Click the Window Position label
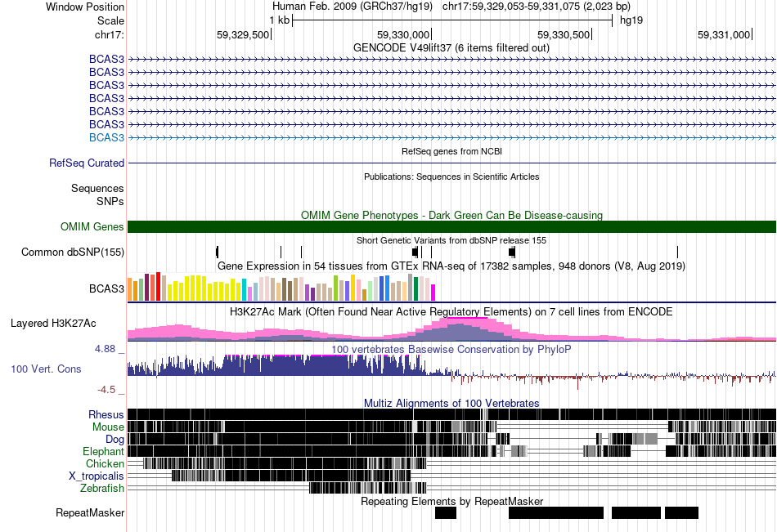Image resolution: width=777 pixels, height=532 pixels. [85, 7]
